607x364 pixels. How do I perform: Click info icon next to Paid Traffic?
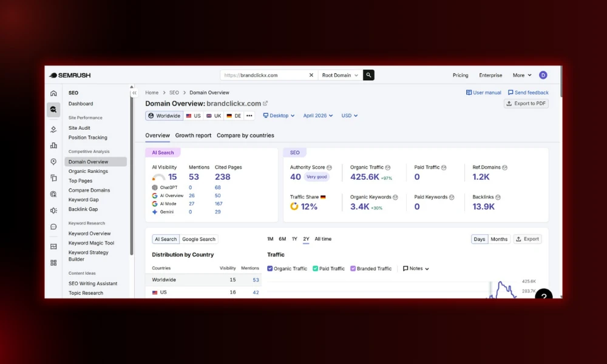[x=444, y=167]
